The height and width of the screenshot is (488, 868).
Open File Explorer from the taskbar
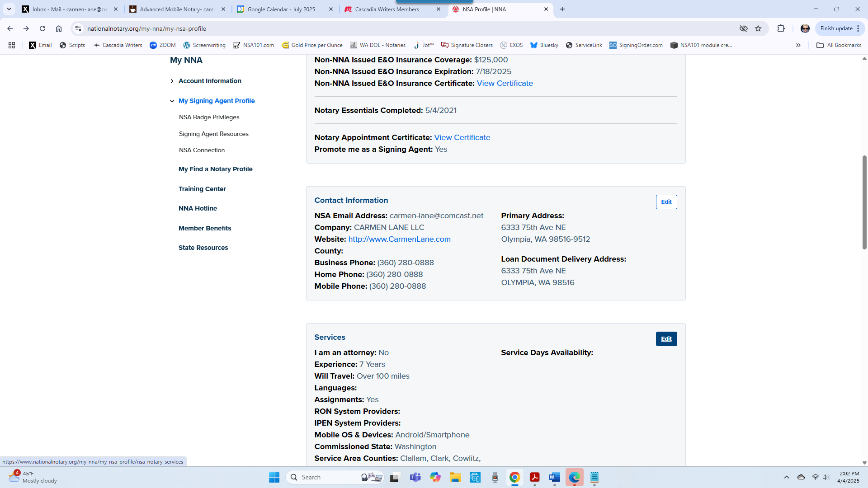pos(455,477)
